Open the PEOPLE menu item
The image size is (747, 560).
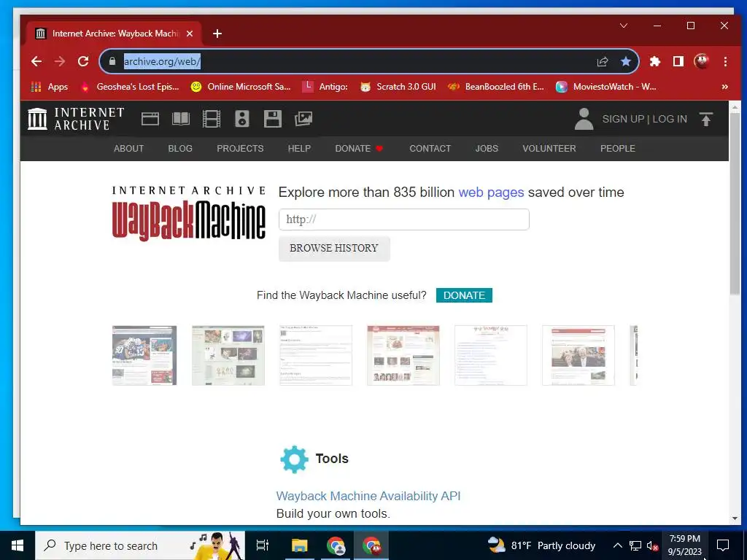[x=617, y=149]
